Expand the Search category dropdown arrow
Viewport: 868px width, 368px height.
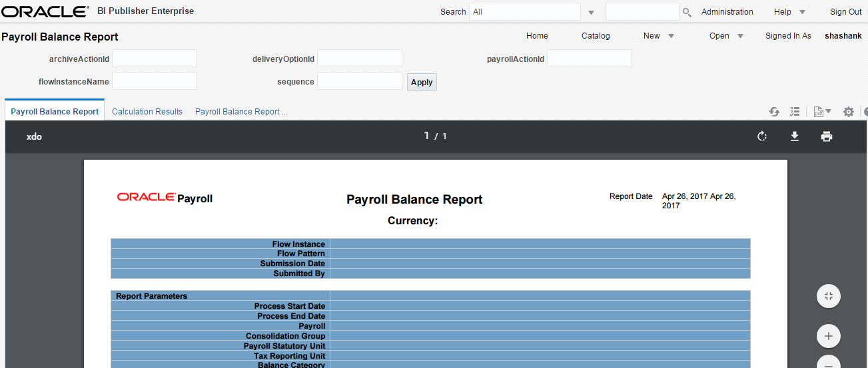[x=591, y=12]
